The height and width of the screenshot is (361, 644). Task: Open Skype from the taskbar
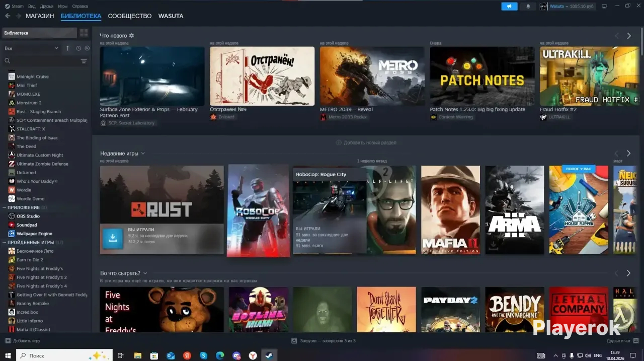coord(203,355)
